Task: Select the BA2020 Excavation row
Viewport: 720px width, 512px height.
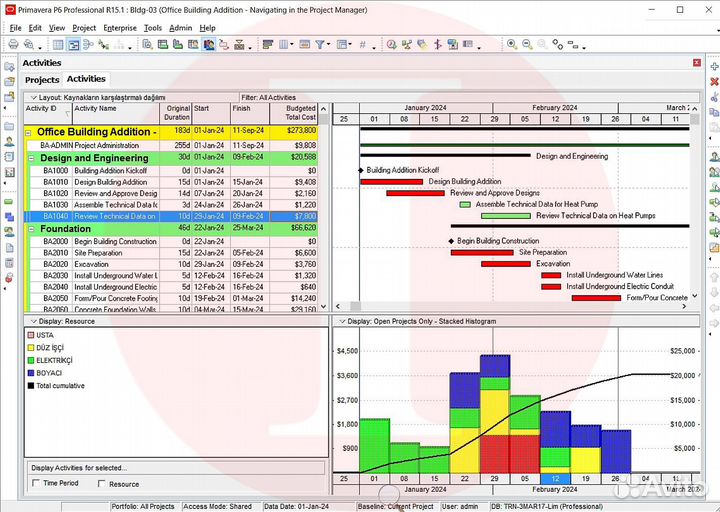Action: click(x=171, y=264)
